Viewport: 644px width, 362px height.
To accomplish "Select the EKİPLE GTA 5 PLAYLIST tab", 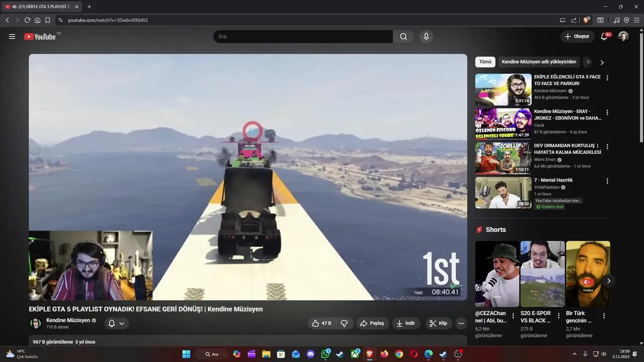I will pos(41,7).
